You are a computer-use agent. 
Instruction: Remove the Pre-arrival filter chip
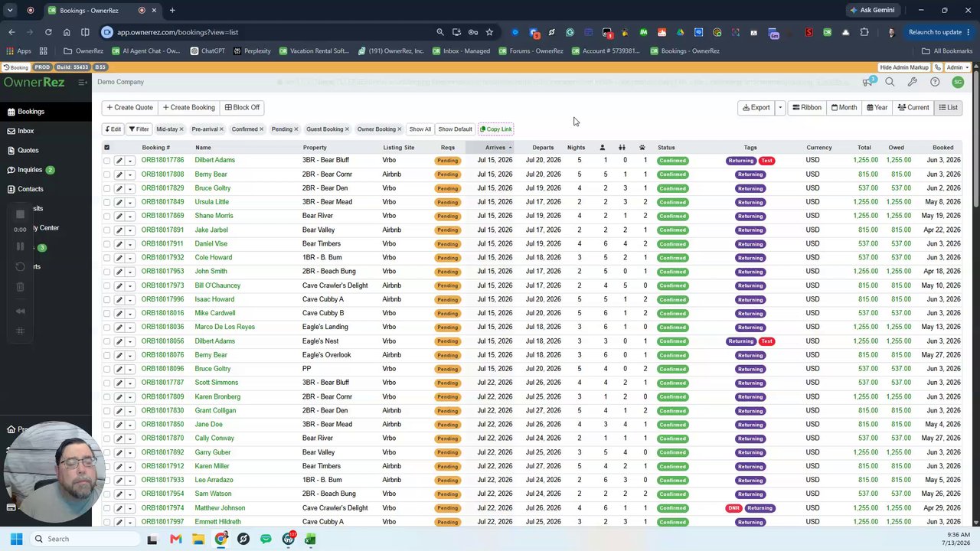click(x=221, y=129)
